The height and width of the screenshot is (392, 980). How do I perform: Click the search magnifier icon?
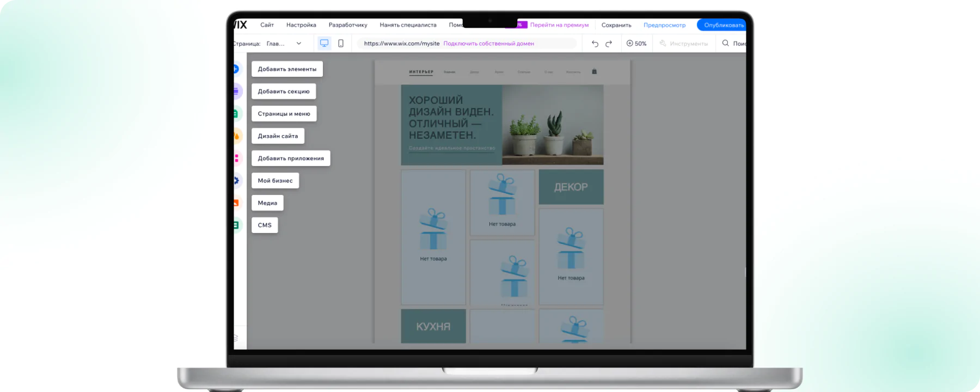(x=725, y=43)
